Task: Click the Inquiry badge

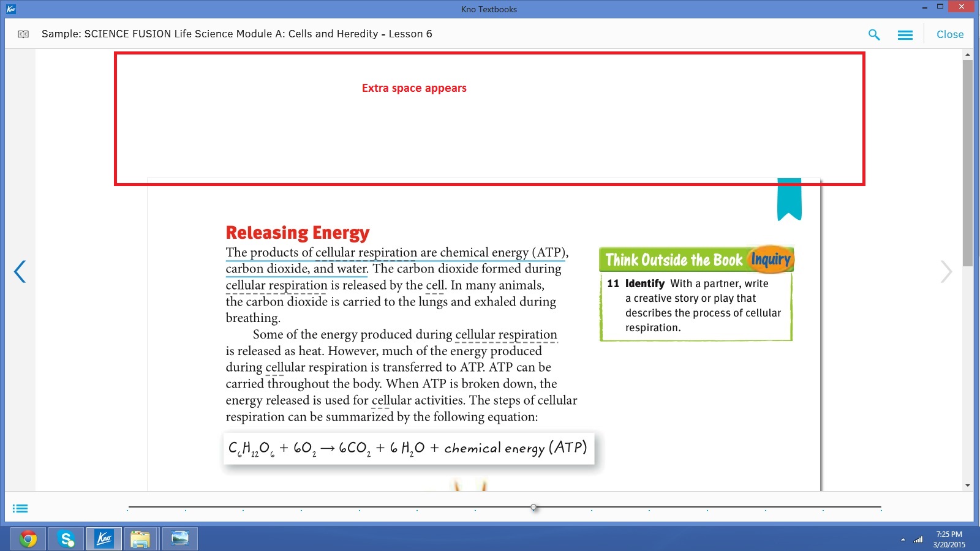Action: (771, 260)
